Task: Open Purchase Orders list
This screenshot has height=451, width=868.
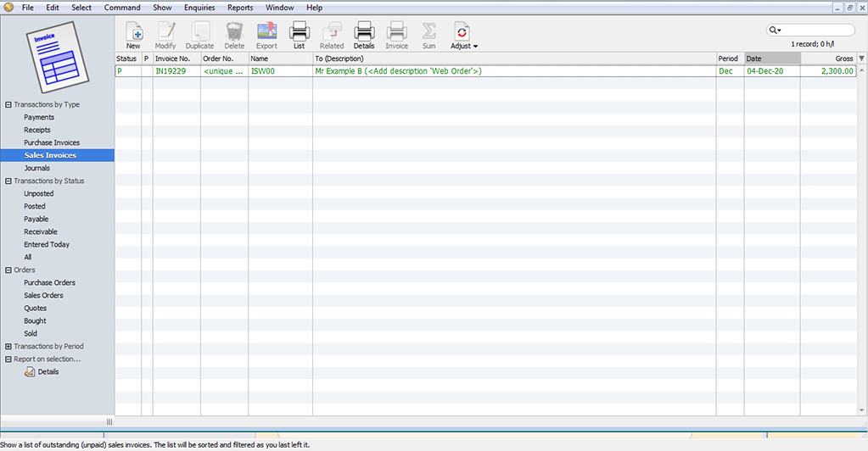Action: [x=49, y=283]
